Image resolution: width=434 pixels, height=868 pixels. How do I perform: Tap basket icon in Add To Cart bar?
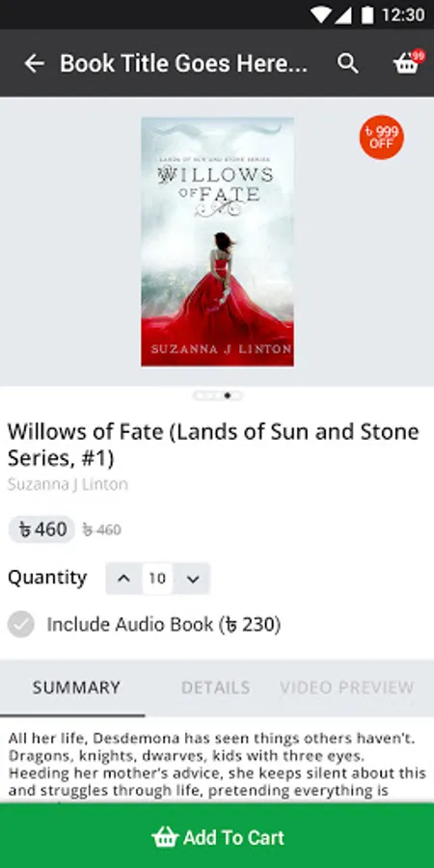[165, 837]
